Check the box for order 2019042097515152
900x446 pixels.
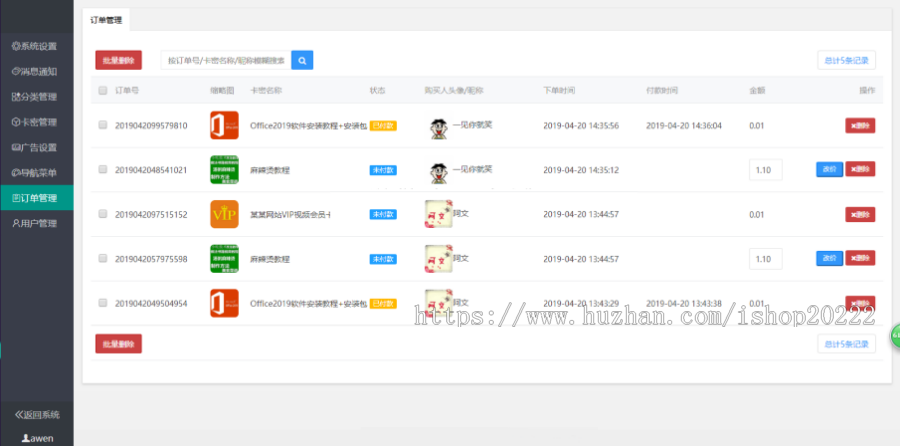point(103,214)
